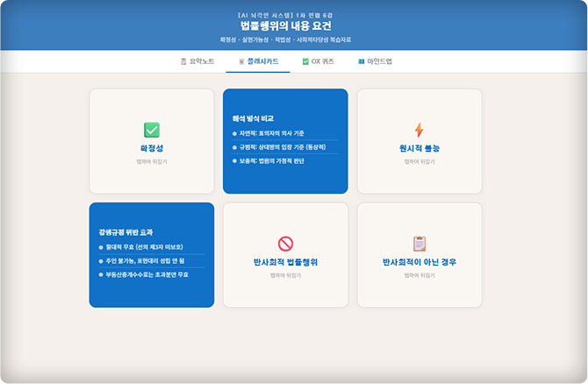Click the flip hint under 원시적 불능

click(x=419, y=161)
